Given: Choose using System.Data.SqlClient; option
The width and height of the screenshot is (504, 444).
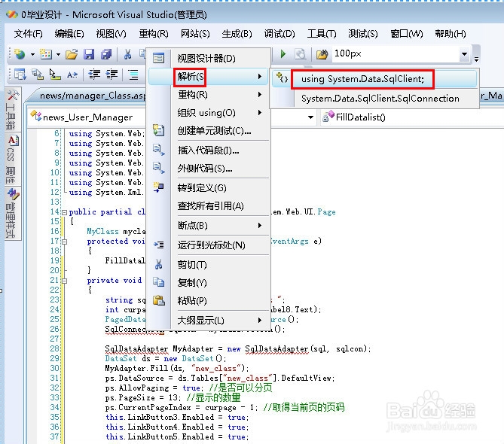Looking at the screenshot, I should coord(374,79).
